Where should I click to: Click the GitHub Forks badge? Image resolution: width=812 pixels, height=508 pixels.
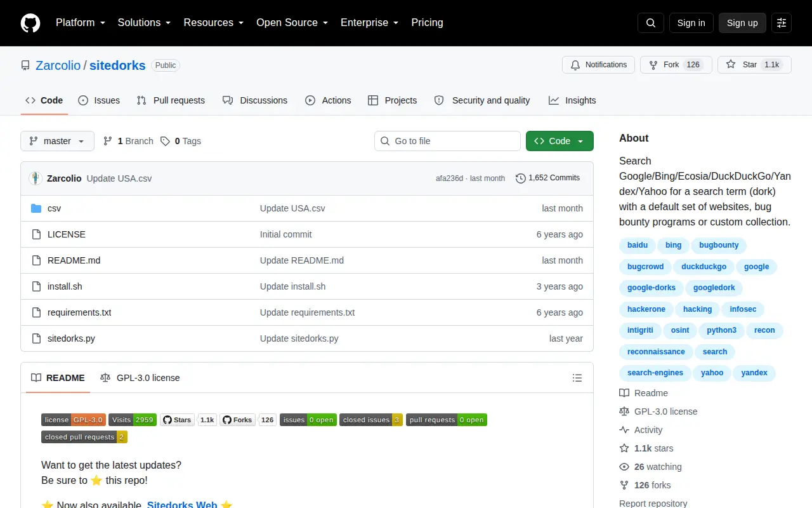coord(237,420)
